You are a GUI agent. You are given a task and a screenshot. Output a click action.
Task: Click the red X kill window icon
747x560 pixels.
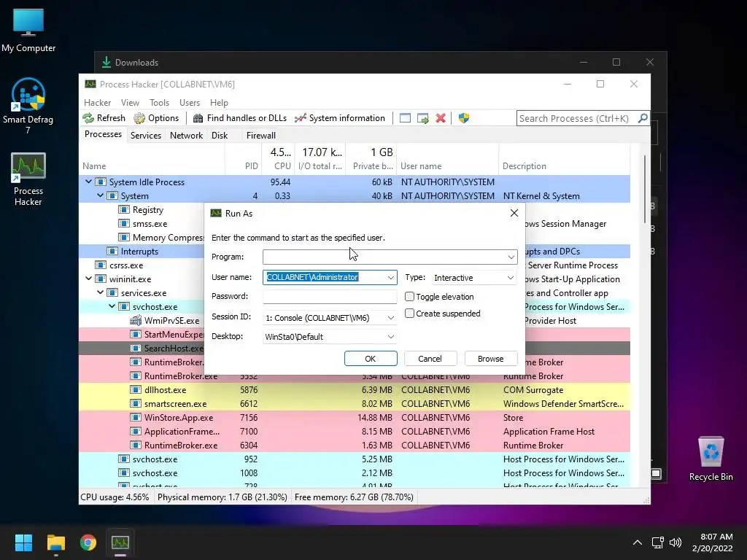click(x=441, y=118)
